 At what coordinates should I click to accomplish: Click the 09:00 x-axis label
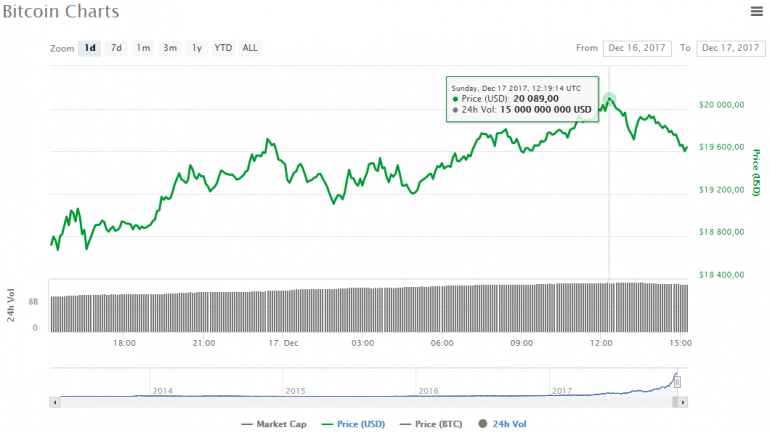click(522, 343)
